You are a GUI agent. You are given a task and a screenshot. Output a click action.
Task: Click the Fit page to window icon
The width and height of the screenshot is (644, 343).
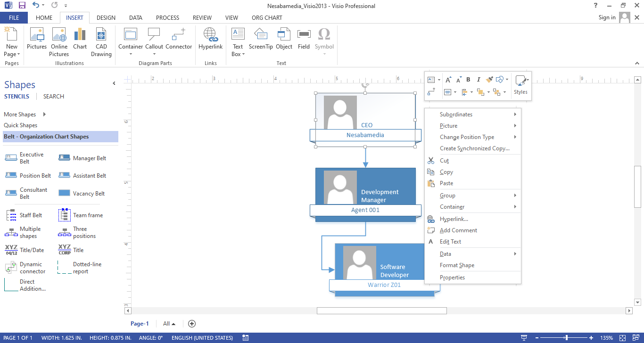(623, 338)
